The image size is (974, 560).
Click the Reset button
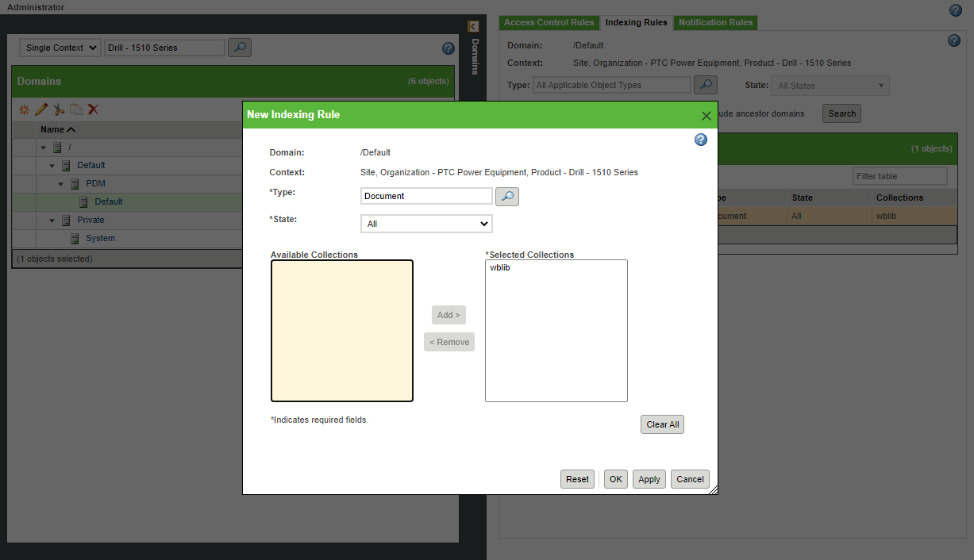[x=577, y=479]
